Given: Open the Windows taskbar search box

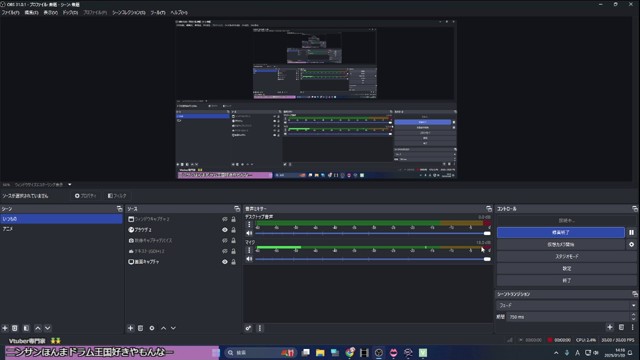Looking at the screenshot, I should (260, 353).
